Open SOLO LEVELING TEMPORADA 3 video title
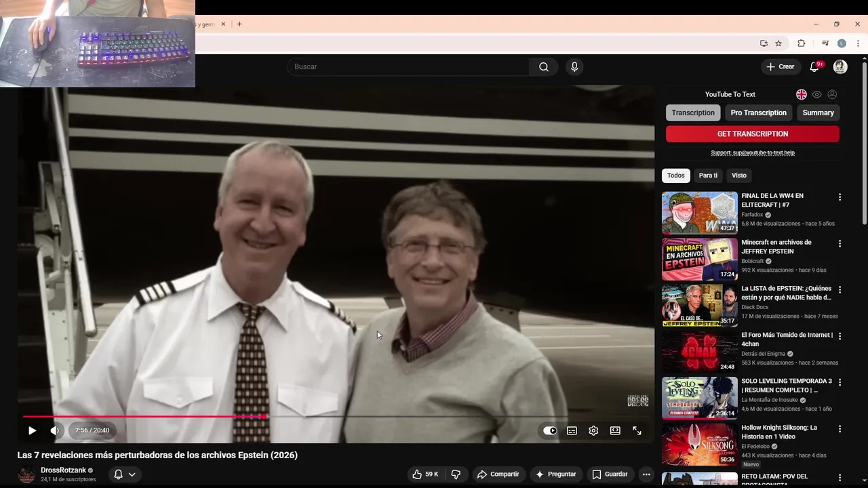The image size is (868, 488). (787, 386)
